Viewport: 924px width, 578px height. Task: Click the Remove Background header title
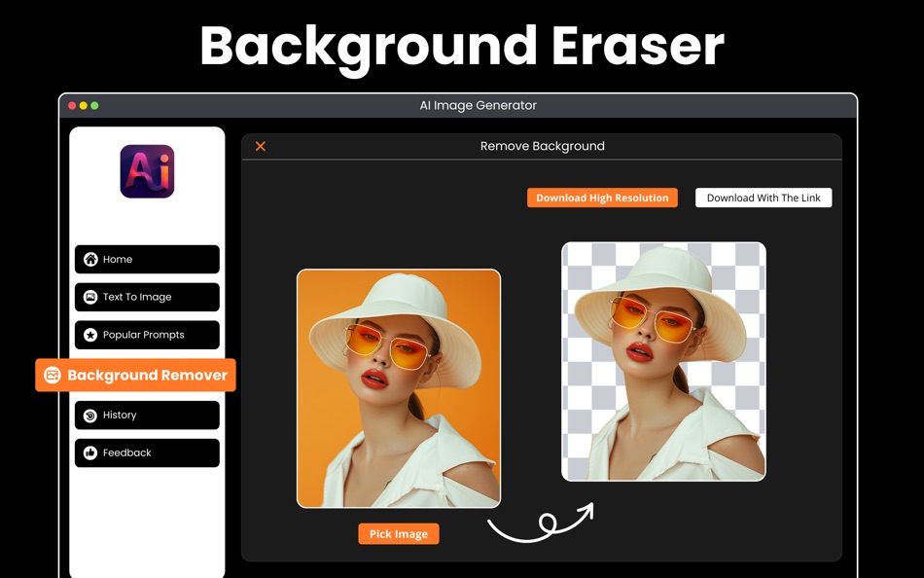point(542,146)
